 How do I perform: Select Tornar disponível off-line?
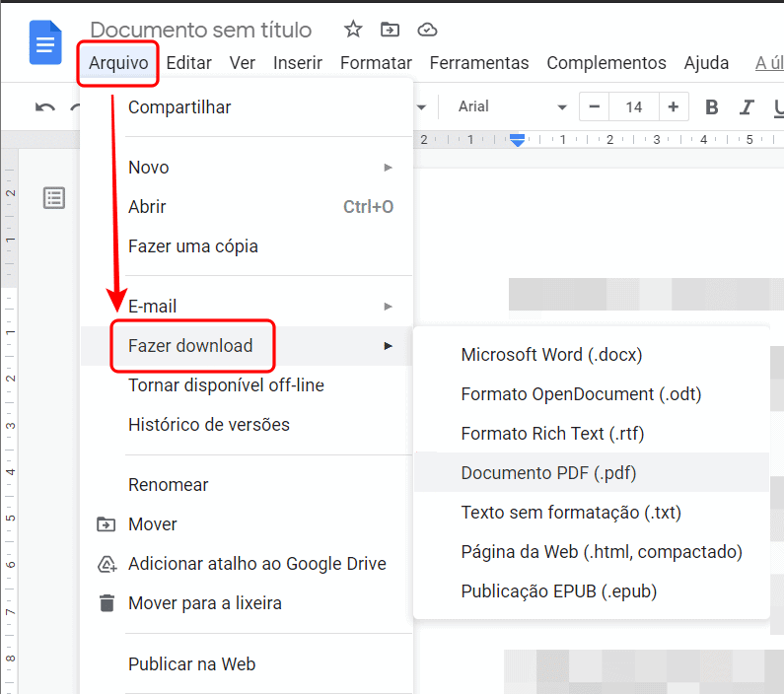click(247, 385)
